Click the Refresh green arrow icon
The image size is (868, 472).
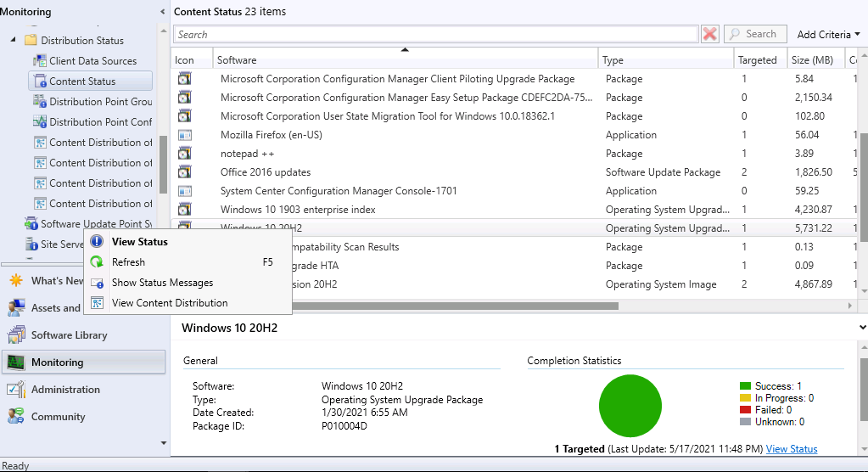tap(97, 262)
